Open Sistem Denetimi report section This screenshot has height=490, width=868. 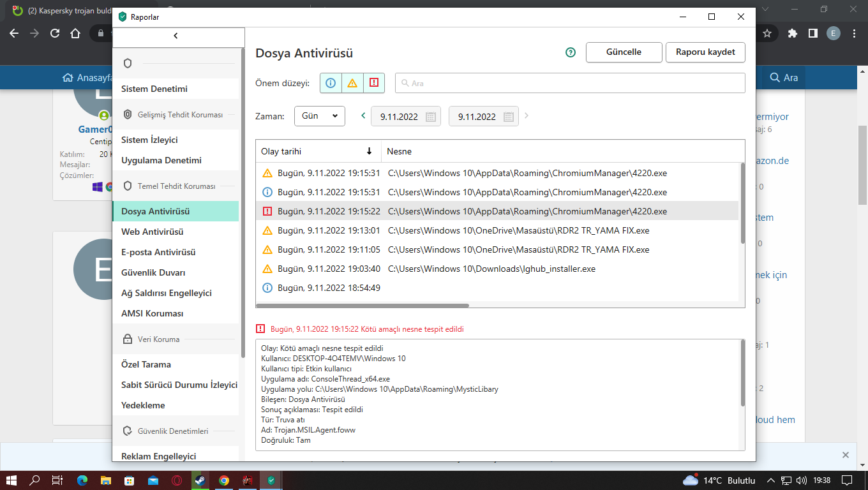(x=176, y=89)
